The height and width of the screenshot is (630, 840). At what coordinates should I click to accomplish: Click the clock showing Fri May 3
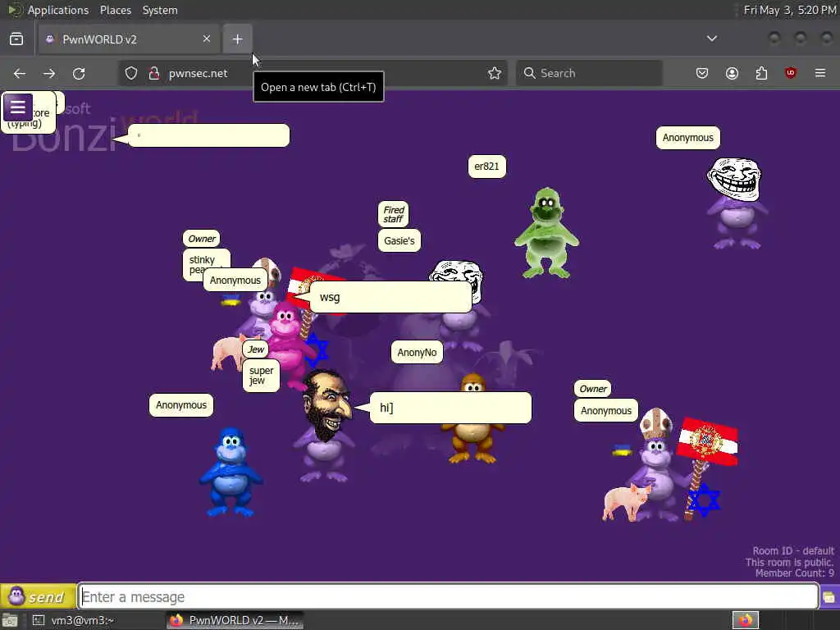pos(790,10)
